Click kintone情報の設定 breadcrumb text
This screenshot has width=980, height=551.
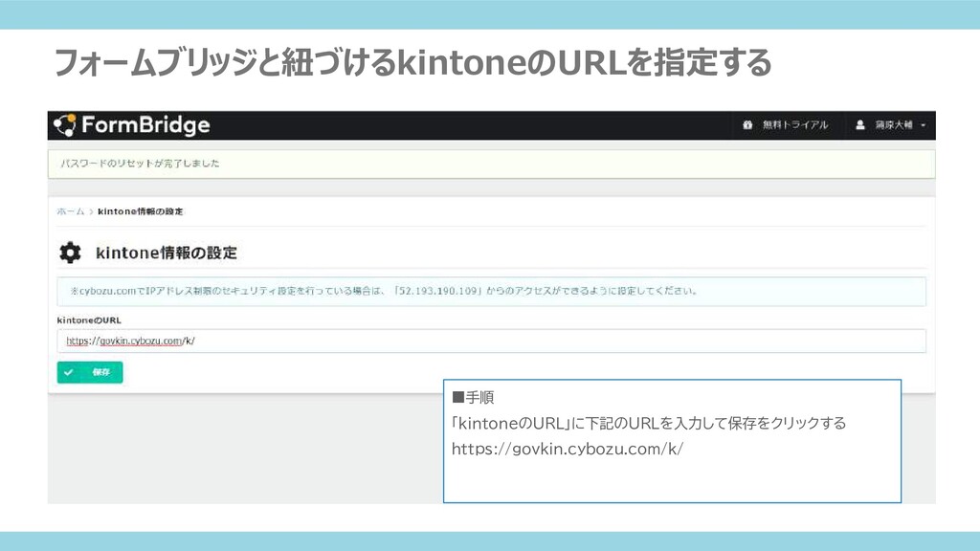(x=141, y=211)
